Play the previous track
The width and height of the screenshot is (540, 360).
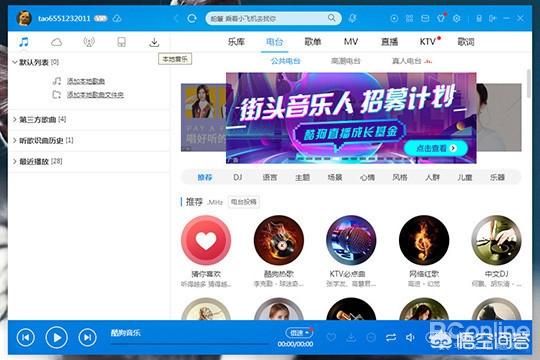click(26, 337)
